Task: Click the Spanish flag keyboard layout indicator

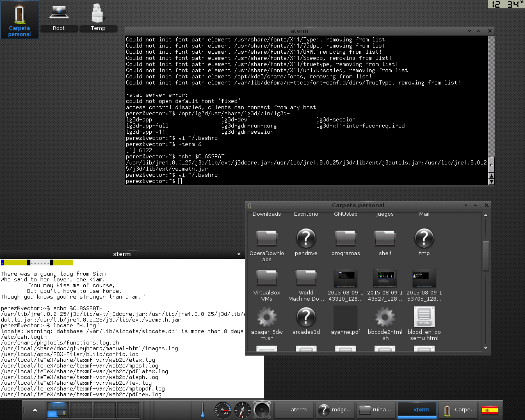Action: coord(490,410)
